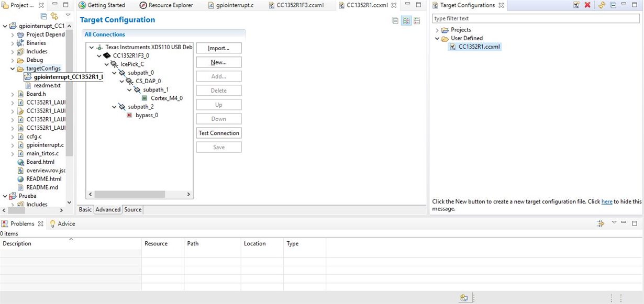Viewport: 644px width, 304px height.
Task: Click the 'here' link to hide message
Action: point(607,201)
